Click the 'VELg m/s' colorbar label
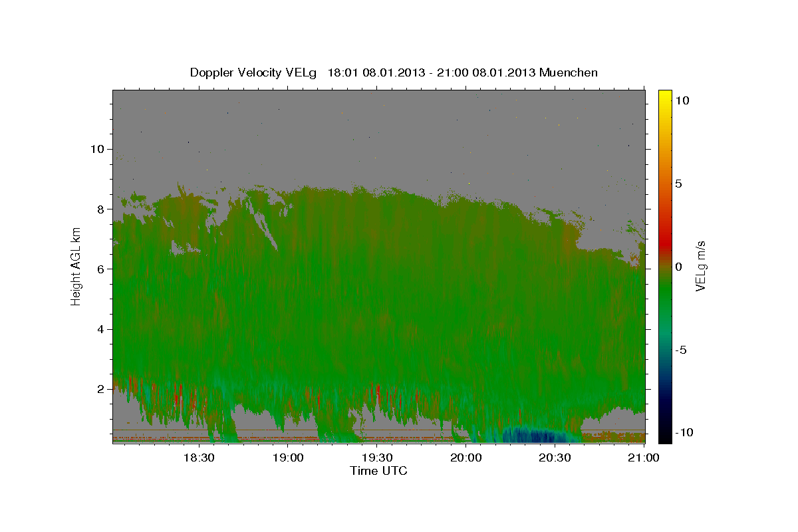The image size is (798, 532). (x=700, y=266)
